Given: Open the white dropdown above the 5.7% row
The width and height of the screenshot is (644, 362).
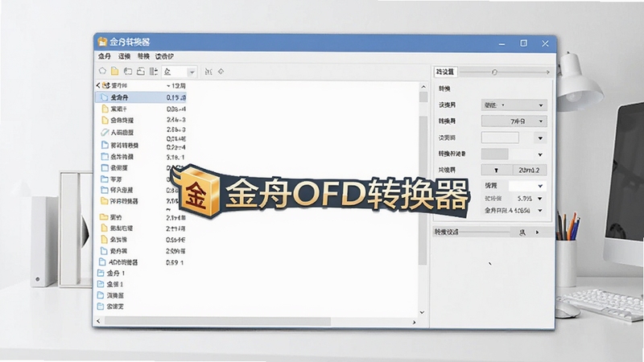Looking at the screenshot, I should [527, 186].
